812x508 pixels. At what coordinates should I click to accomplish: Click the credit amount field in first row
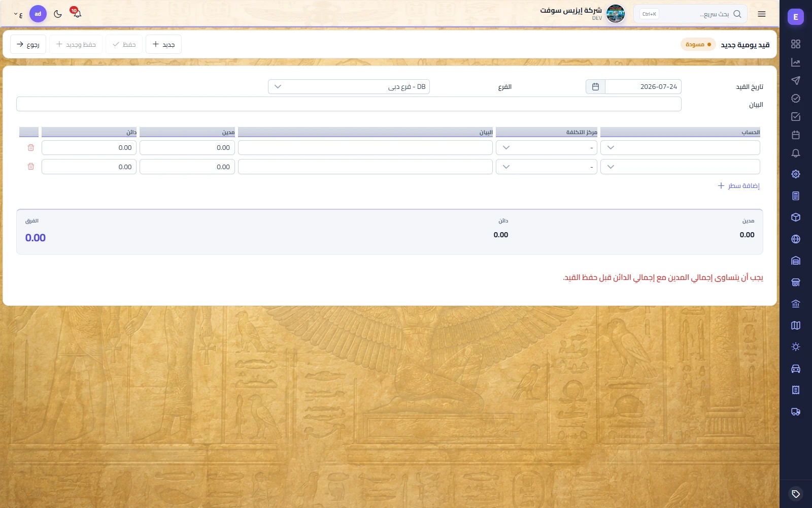[89, 147]
